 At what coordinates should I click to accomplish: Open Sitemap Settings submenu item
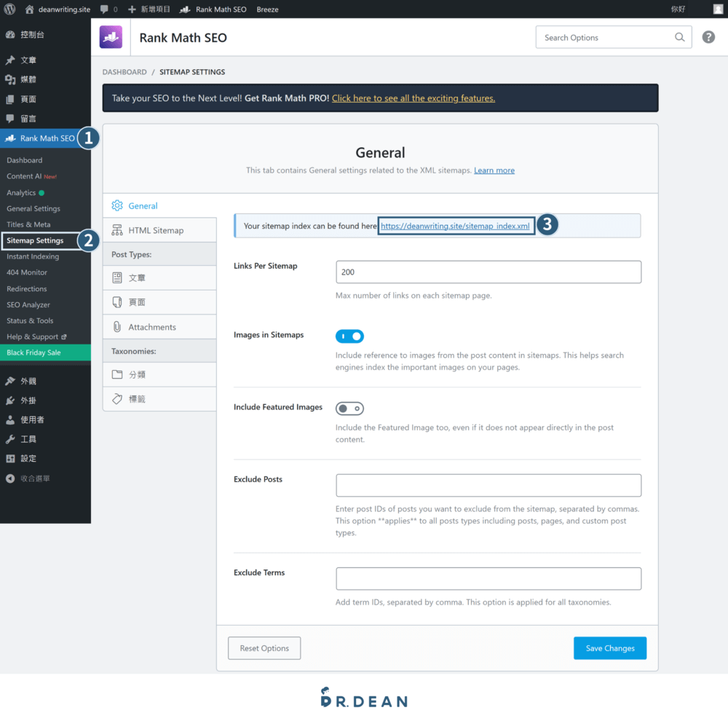point(35,240)
